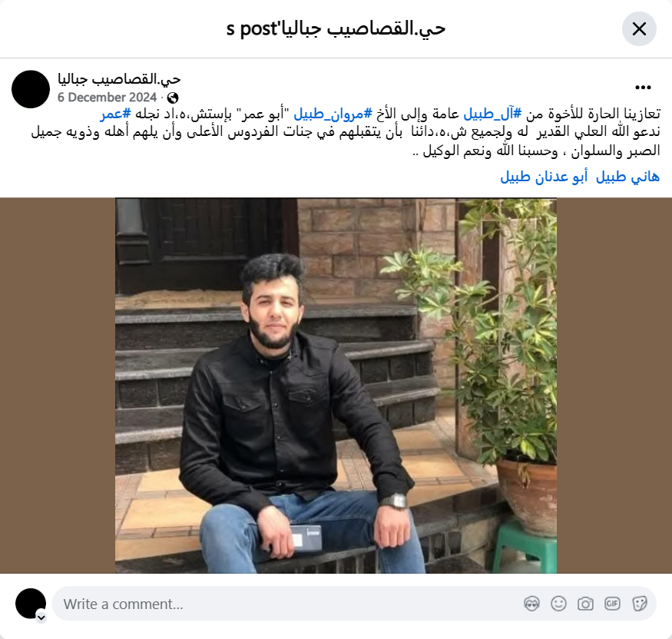Follow the #مروان_طبيل hashtag
672x639 pixels.
click(x=333, y=114)
